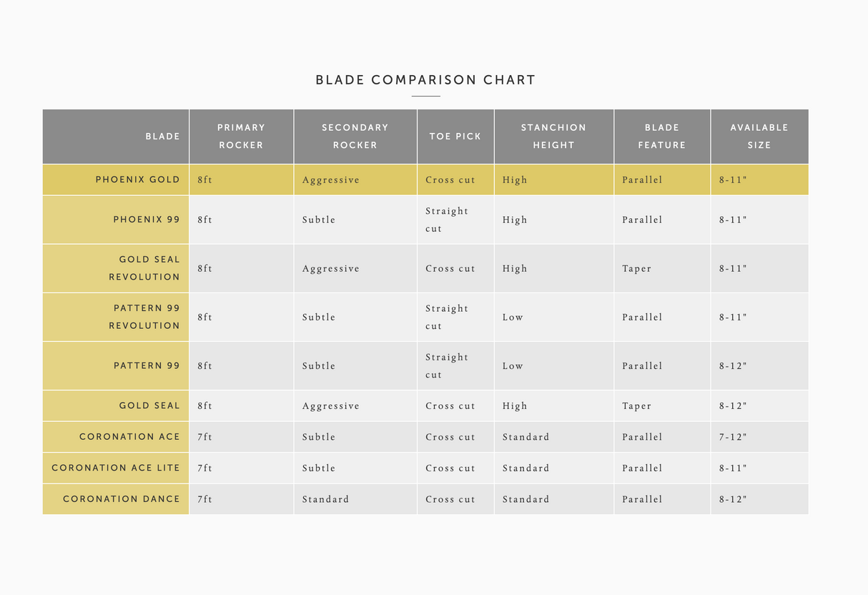Select the Secondary Rocker column header
The image size is (868, 595).
click(355, 136)
